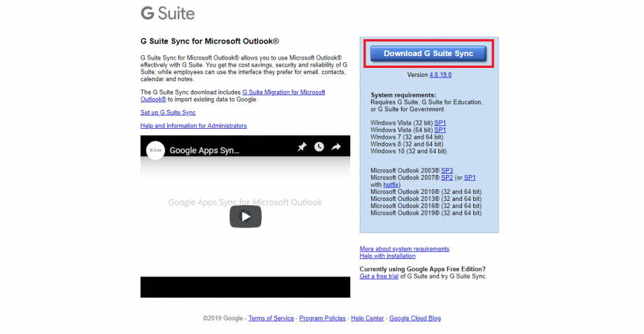This screenshot has height=334, width=644.
Task: Click 'Microsoft Outlook 2016® (32 and 64 bit)' text
Action: 426,207
